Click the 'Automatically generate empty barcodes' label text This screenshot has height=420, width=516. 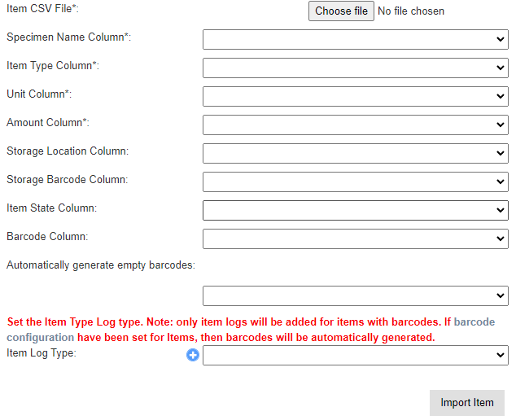tap(106, 265)
